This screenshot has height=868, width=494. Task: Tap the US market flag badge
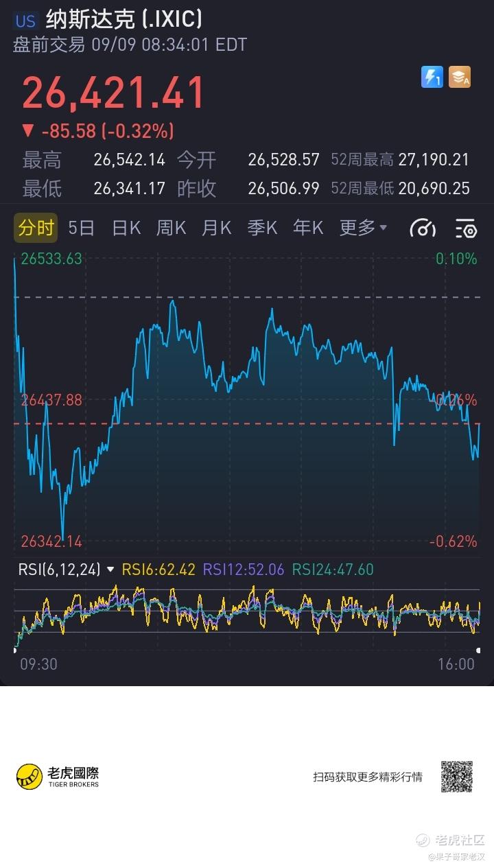(x=26, y=20)
